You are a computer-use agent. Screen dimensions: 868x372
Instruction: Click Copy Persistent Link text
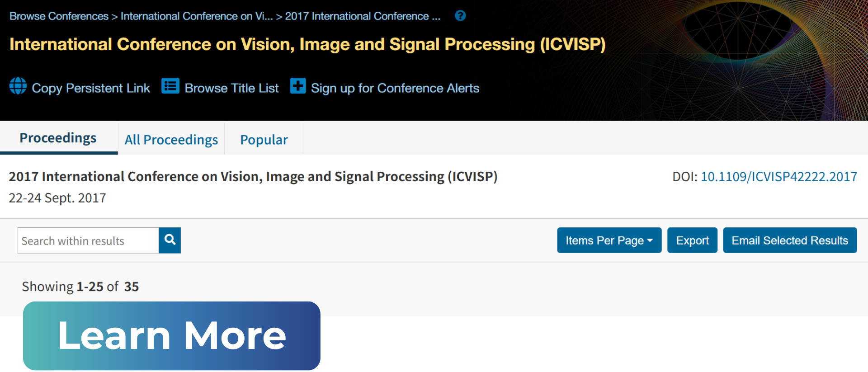pyautogui.click(x=90, y=88)
